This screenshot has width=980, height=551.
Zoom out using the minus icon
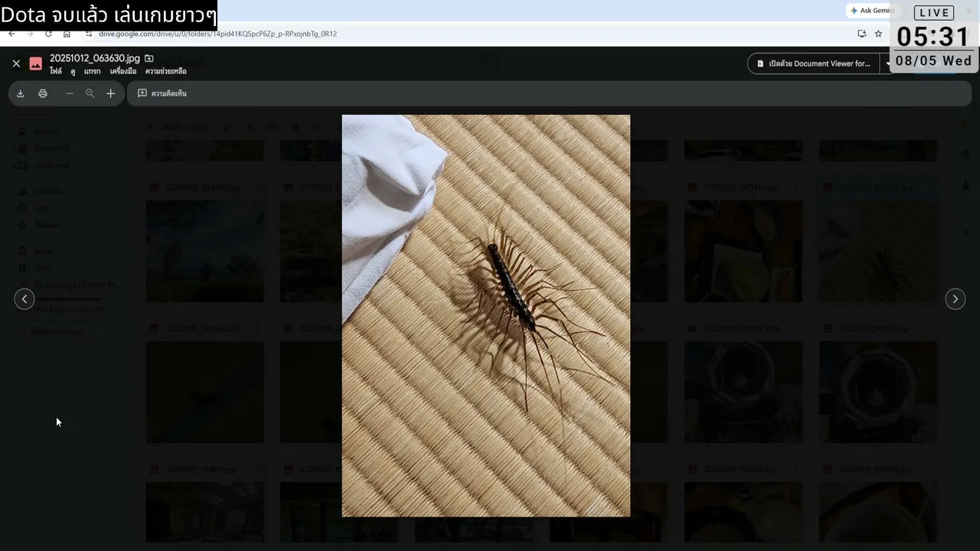[70, 93]
